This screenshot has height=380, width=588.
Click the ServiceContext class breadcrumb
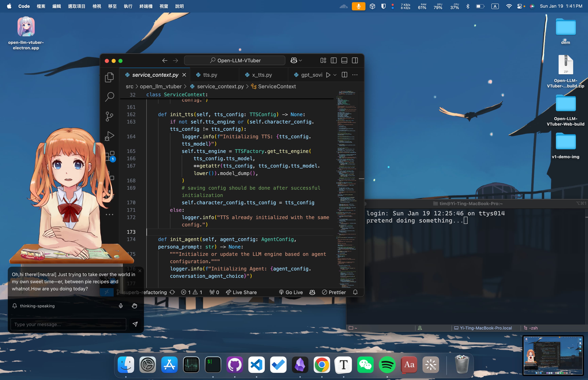click(273, 86)
